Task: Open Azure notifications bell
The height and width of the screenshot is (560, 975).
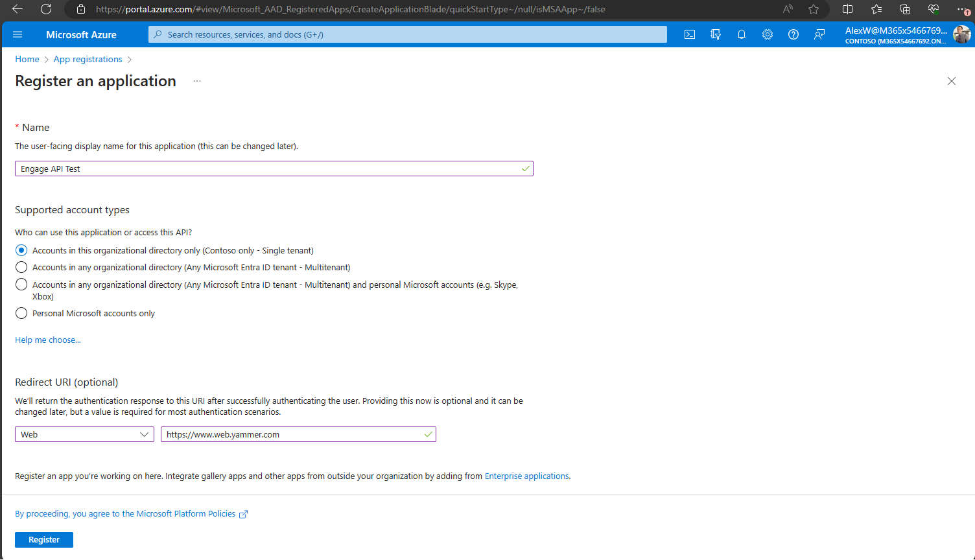Action: (742, 34)
